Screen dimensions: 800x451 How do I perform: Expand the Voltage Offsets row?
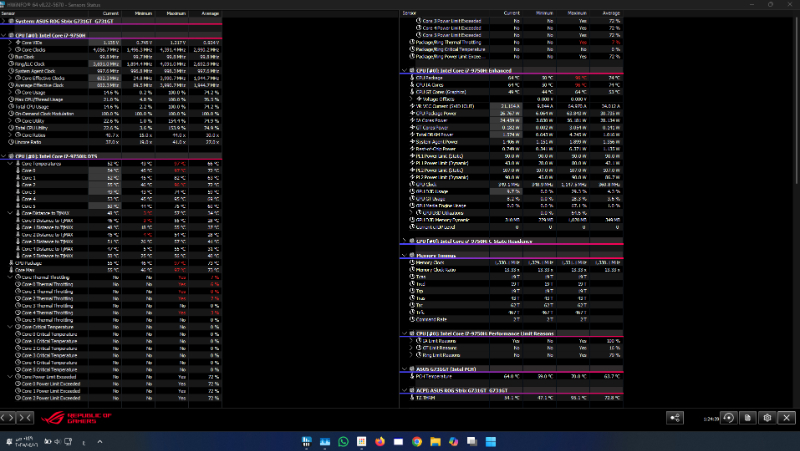point(411,99)
